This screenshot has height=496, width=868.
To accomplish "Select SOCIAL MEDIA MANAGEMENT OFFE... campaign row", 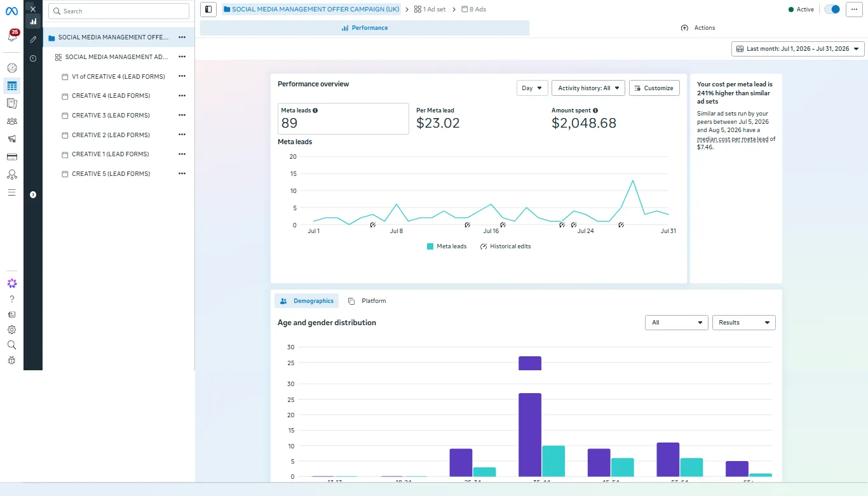I will point(119,37).
